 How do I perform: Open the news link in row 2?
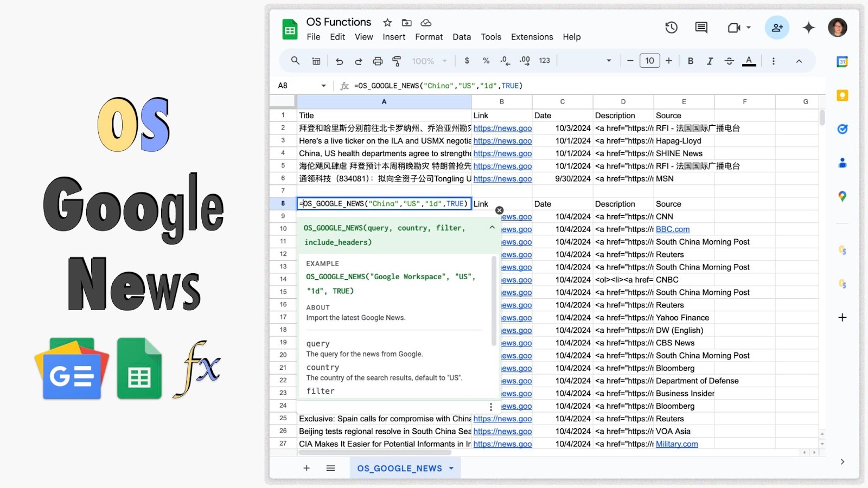502,129
